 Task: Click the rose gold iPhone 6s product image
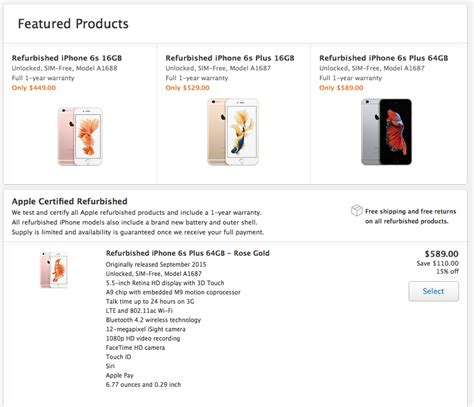tap(80, 136)
